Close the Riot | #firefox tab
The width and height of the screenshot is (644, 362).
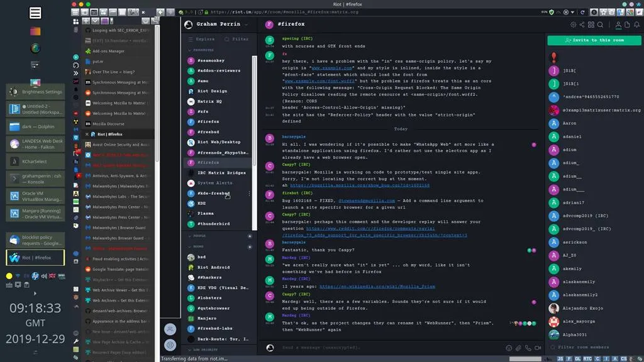(x=87, y=134)
